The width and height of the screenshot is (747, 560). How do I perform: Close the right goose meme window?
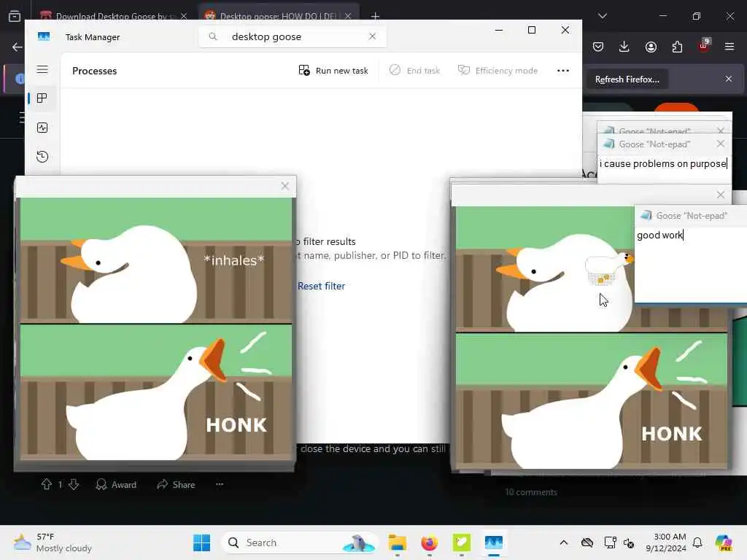[x=720, y=195]
